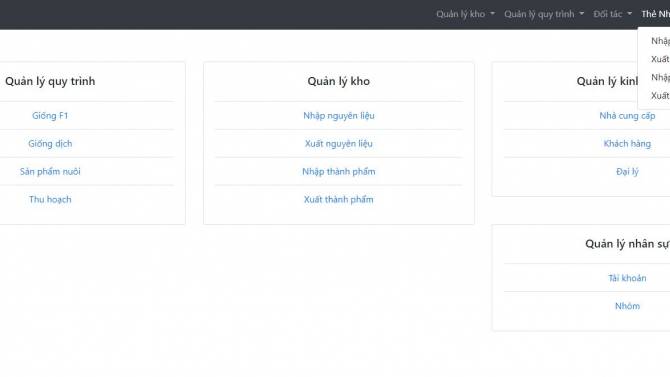This screenshot has width=670, height=377.
Task: Open the Đại lý link
Action: click(627, 171)
